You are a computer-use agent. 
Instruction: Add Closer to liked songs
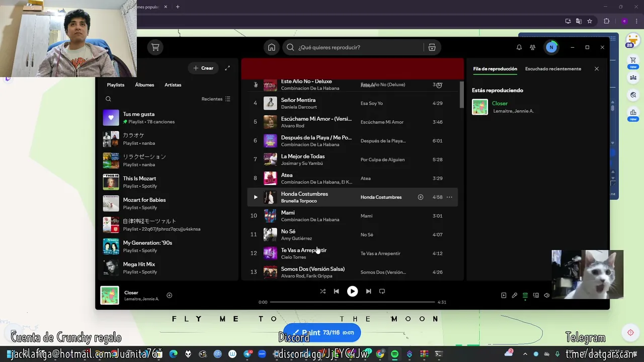[x=170, y=296]
